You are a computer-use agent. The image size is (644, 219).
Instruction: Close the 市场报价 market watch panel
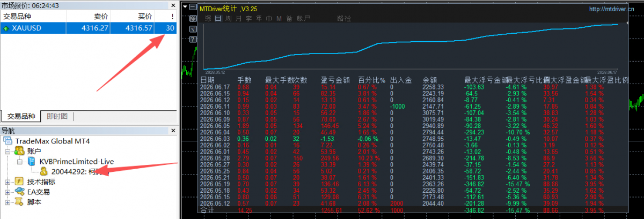[173, 5]
